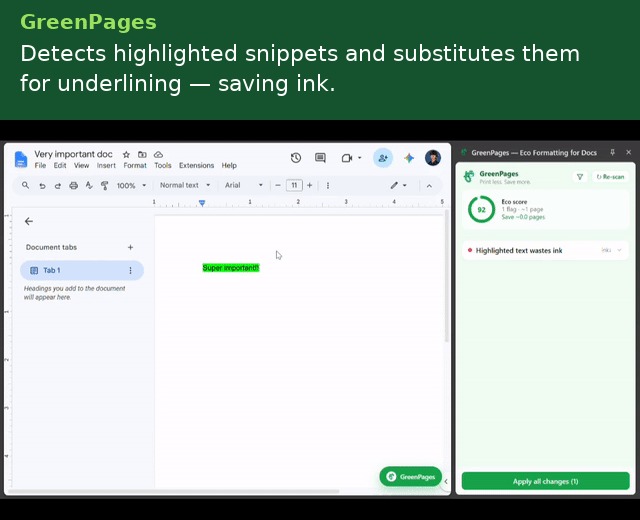Open the Format menu
Screen dimensions: 640x520
[x=135, y=166]
